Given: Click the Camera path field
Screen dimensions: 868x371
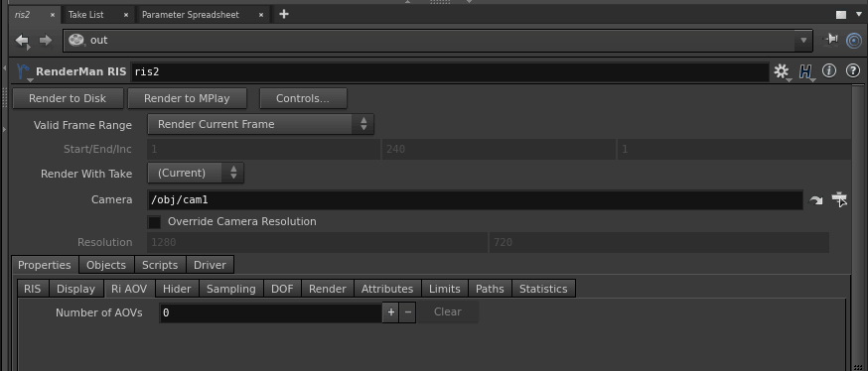Looking at the screenshot, I should (x=475, y=200).
